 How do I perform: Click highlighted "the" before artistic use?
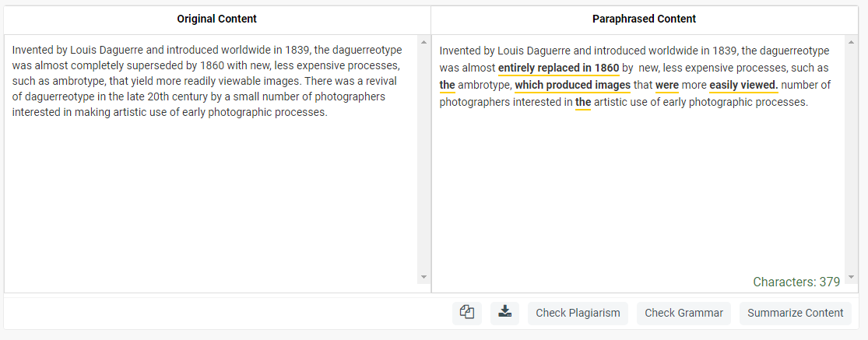[x=583, y=102]
